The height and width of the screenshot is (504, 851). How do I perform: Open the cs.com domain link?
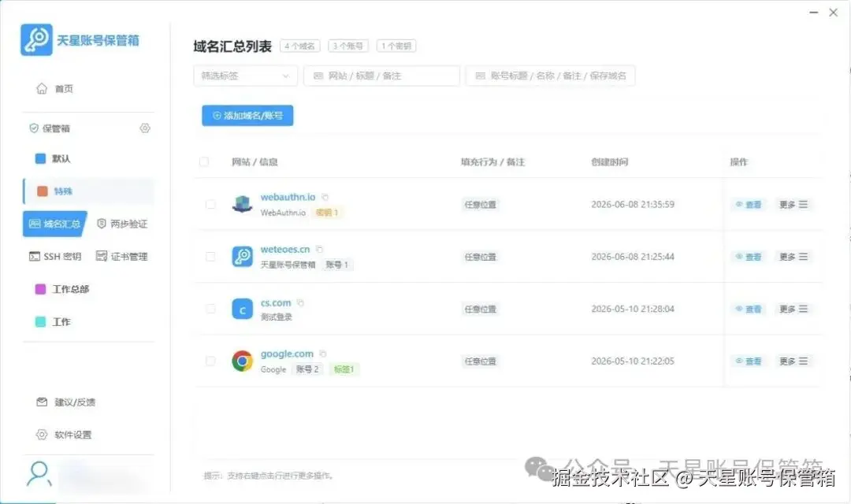point(276,302)
